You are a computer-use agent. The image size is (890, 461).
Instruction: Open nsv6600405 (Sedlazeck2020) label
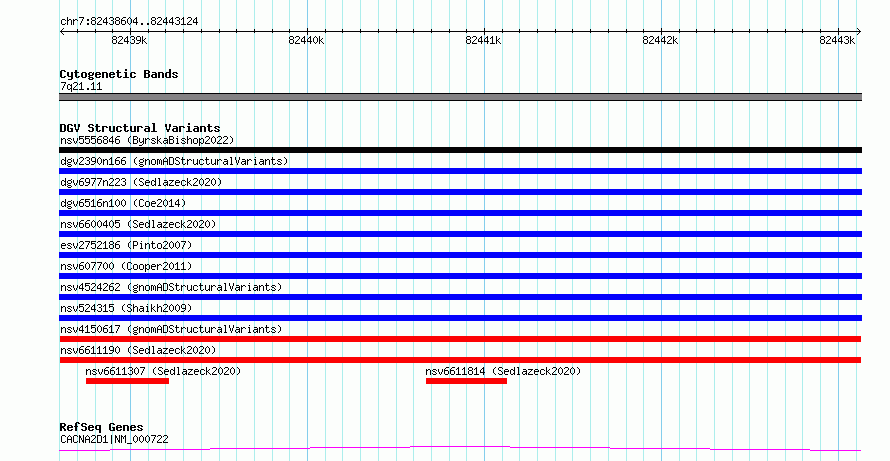click(138, 224)
